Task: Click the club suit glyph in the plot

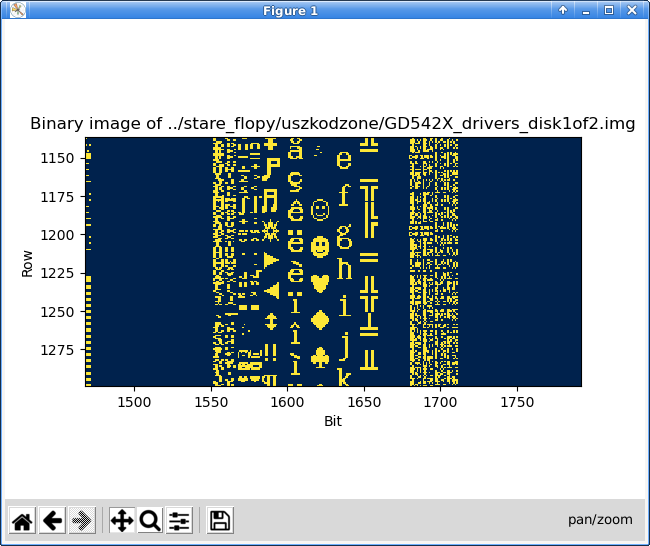Action: pos(320,357)
